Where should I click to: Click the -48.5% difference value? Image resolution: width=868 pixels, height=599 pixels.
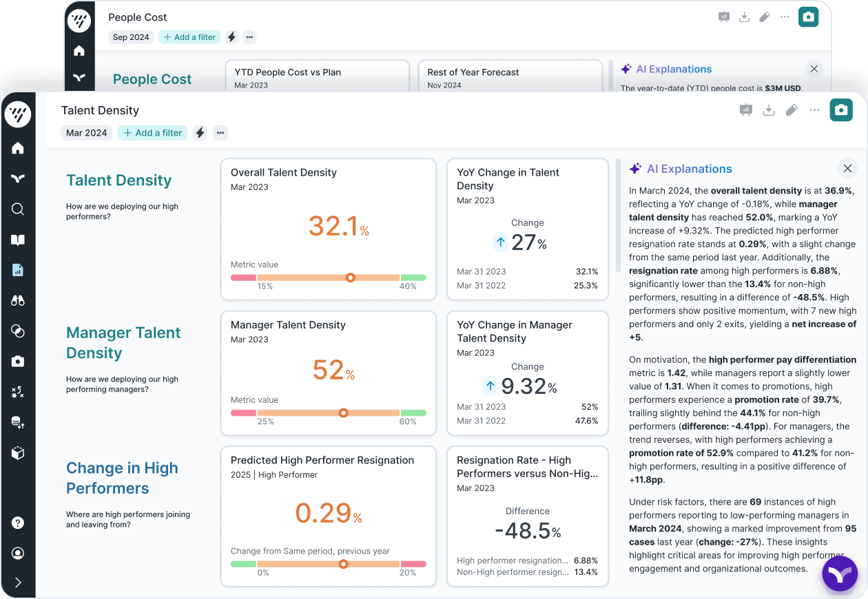point(528,531)
